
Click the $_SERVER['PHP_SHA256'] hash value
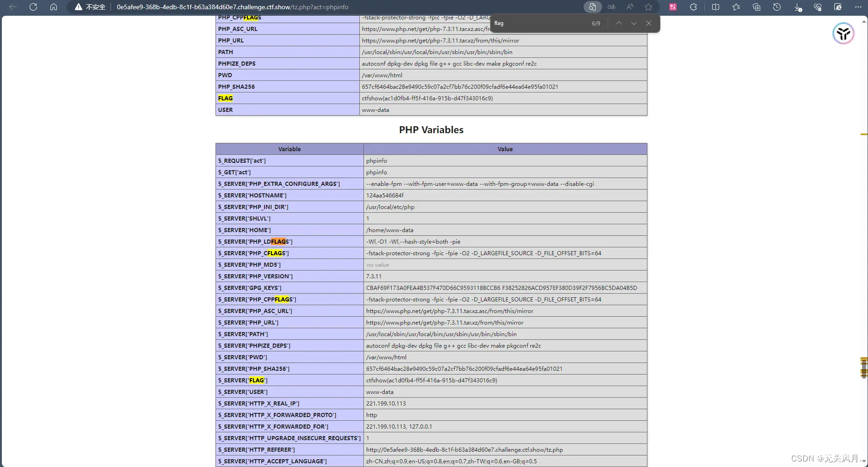click(464, 369)
